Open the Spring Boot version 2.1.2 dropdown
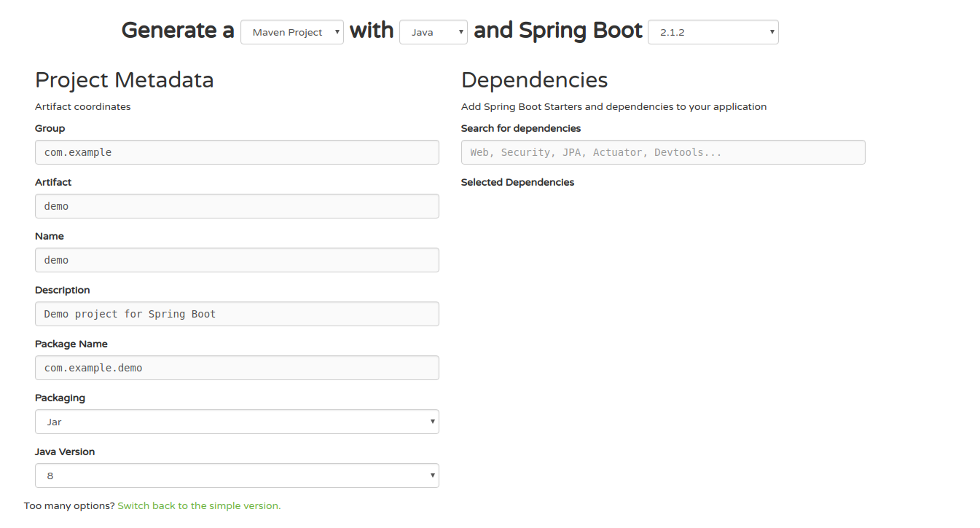The height and width of the screenshot is (528, 980). click(x=713, y=32)
